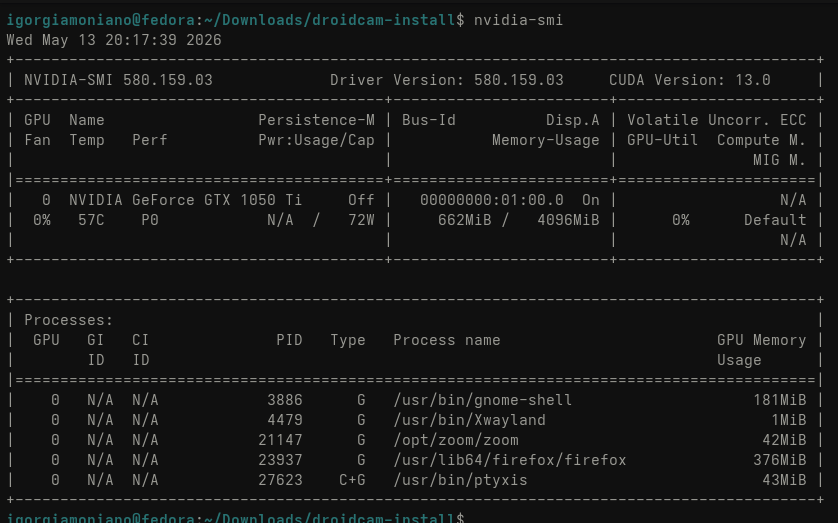Click 'NVIDIA-SMI 580.159.03' header text
Image resolution: width=838 pixels, height=523 pixels.
pyautogui.click(x=118, y=80)
